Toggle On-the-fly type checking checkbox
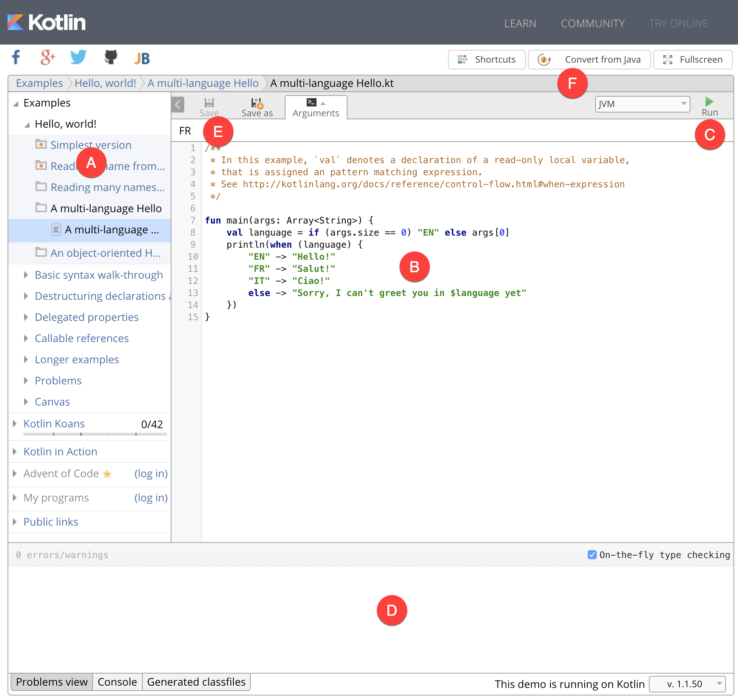The width and height of the screenshot is (738, 700). 592,555
